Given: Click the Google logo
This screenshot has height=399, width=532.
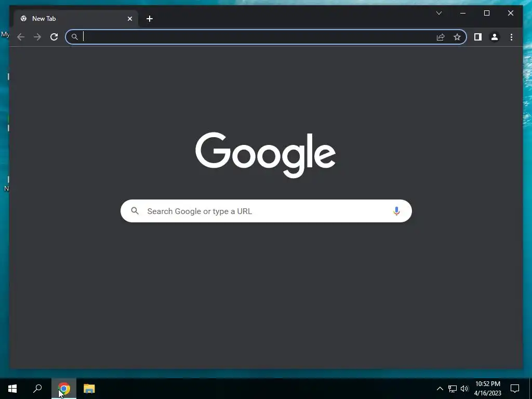Looking at the screenshot, I should tap(265, 155).
